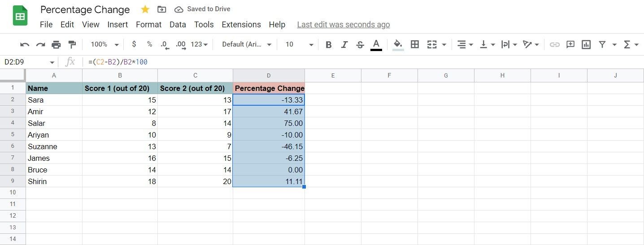Click the Google Sheets home icon
The image size is (644, 245).
click(20, 16)
